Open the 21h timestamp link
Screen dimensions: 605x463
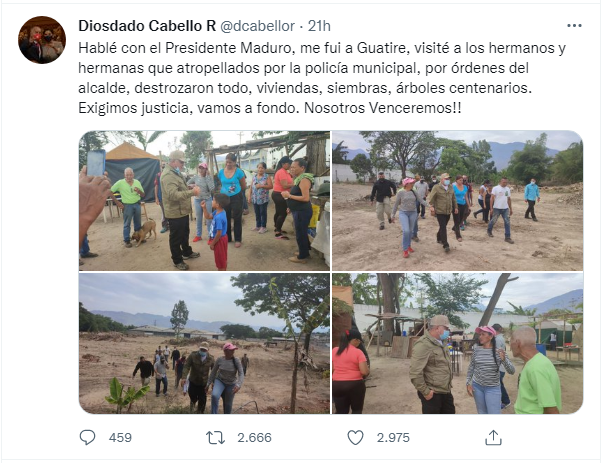click(319, 26)
